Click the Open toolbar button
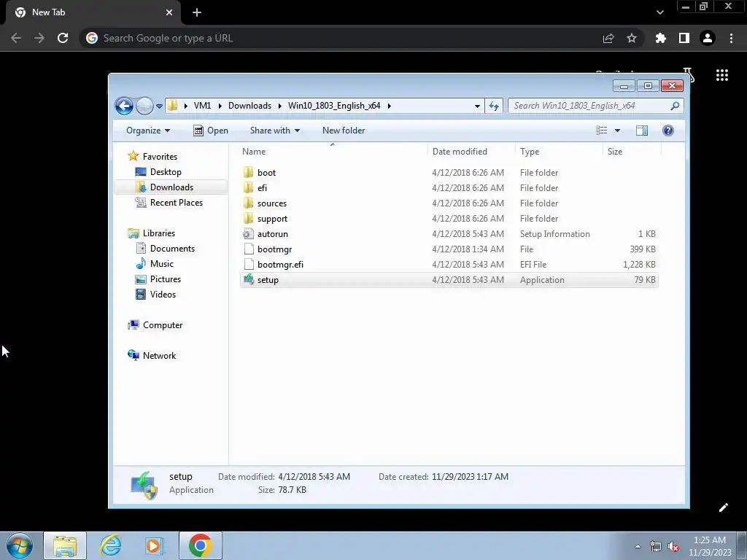This screenshot has height=560, width=747. point(211,131)
